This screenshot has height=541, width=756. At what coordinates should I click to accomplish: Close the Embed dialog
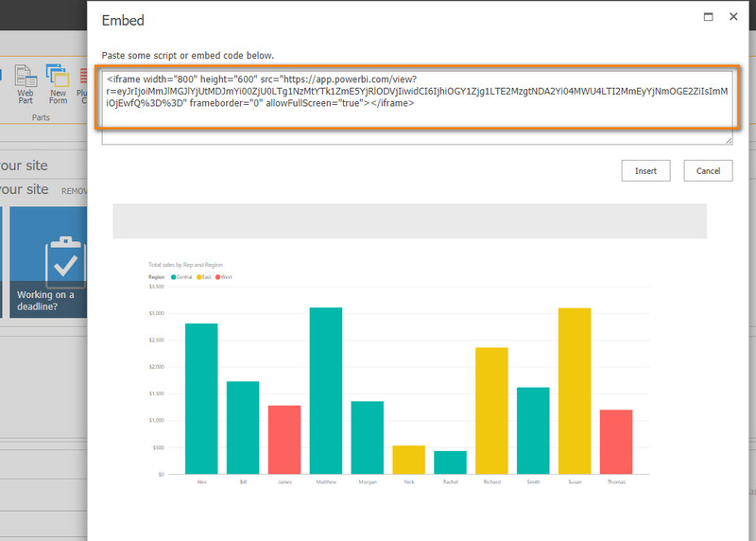click(x=733, y=16)
